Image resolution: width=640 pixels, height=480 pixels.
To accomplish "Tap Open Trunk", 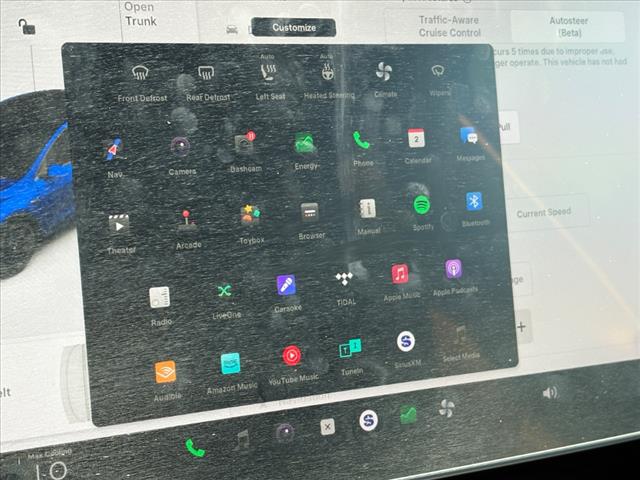I will (140, 14).
